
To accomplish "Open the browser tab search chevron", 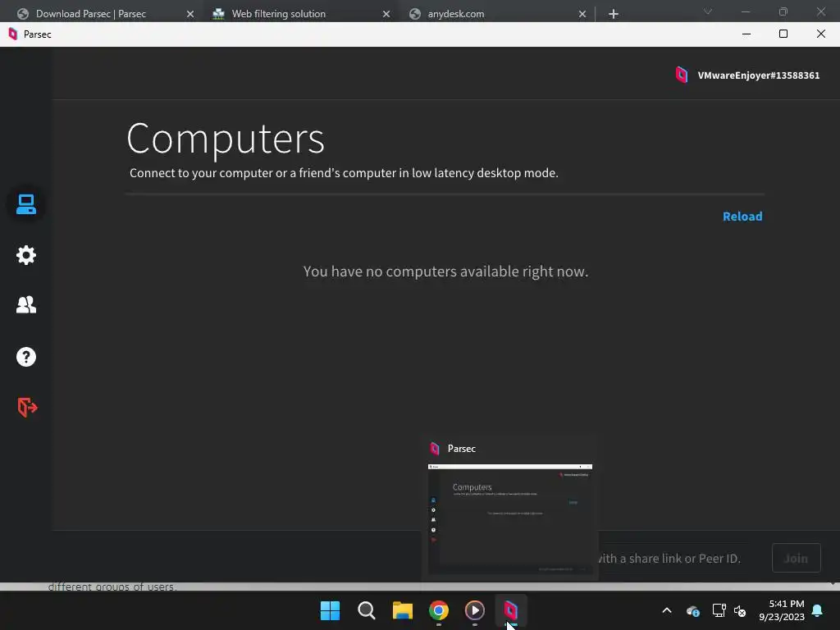I will click(708, 11).
